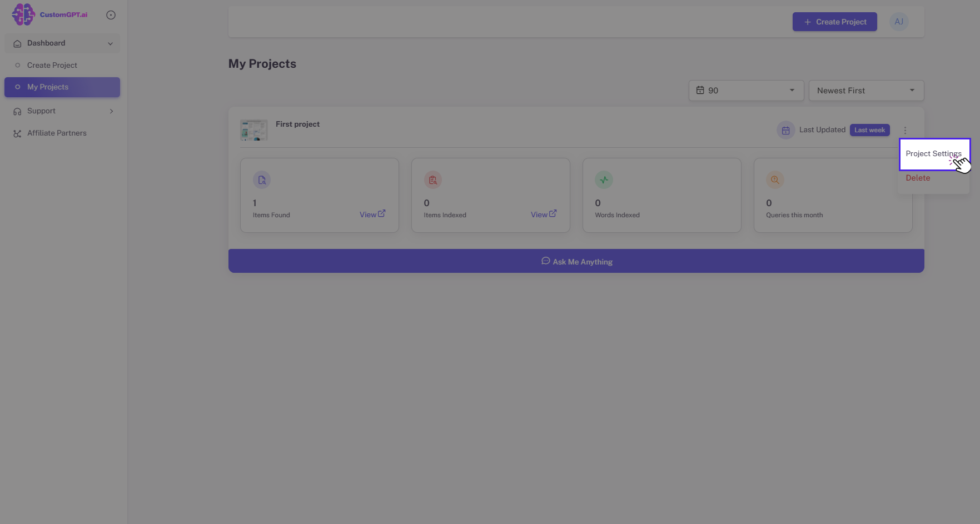This screenshot has height=524, width=980.
Task: Click the Words Indexed label
Action: click(x=617, y=216)
